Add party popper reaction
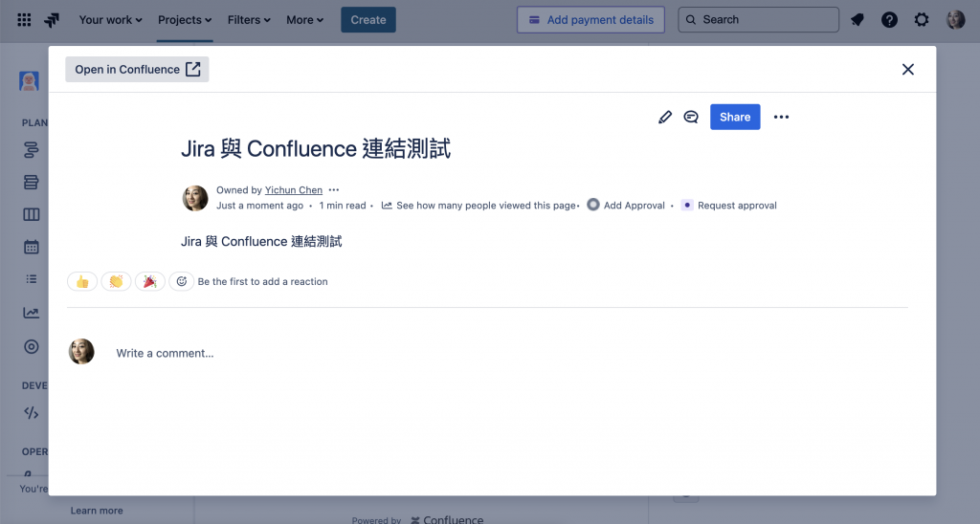This screenshot has height=524, width=980. pyautogui.click(x=150, y=282)
